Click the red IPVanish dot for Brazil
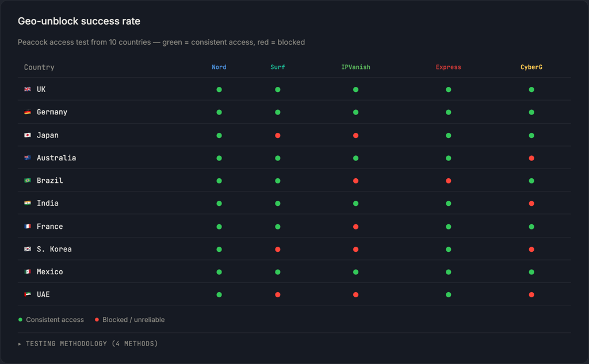The height and width of the screenshot is (364, 589). click(355, 181)
